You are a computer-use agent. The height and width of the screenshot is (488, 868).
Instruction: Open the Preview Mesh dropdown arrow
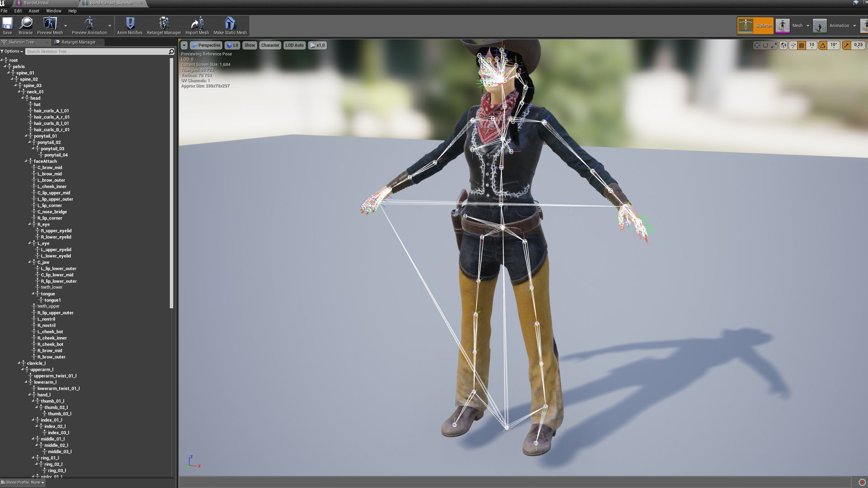pyautogui.click(x=66, y=26)
